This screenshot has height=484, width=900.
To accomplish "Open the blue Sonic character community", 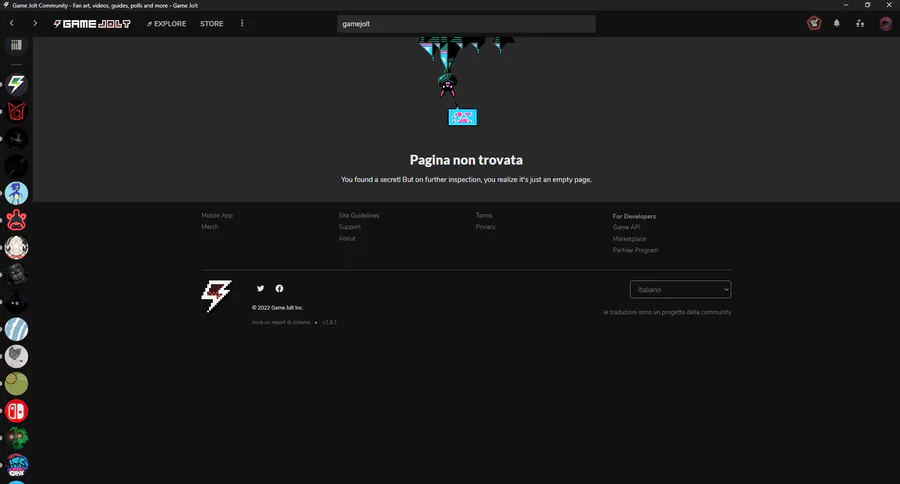I will 16,193.
